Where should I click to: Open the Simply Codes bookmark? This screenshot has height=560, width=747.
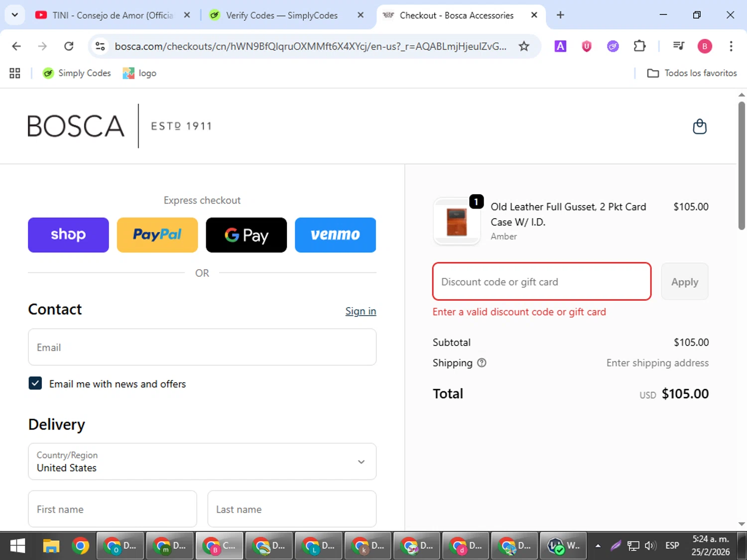click(77, 73)
